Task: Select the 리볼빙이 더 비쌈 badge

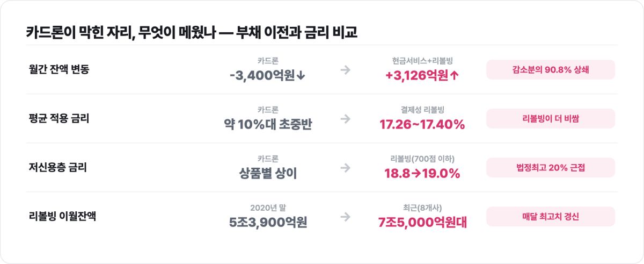Action: pyautogui.click(x=551, y=119)
